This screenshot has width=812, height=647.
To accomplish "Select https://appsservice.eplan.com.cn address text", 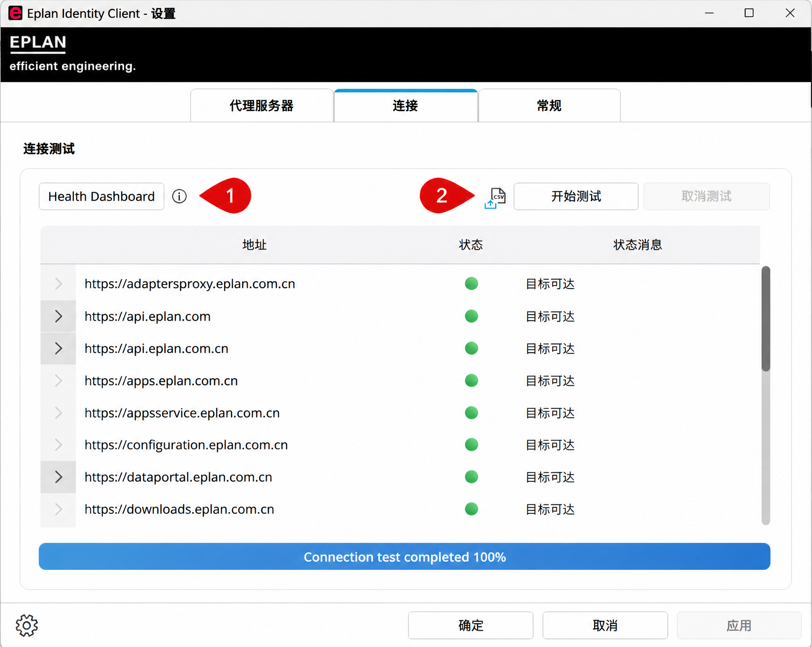I will (x=182, y=413).
